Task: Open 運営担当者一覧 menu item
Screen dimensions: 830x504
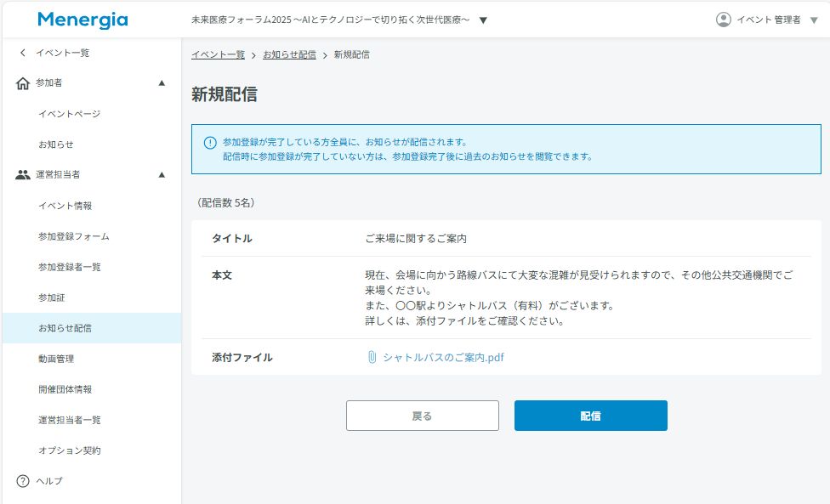Action: tap(70, 420)
